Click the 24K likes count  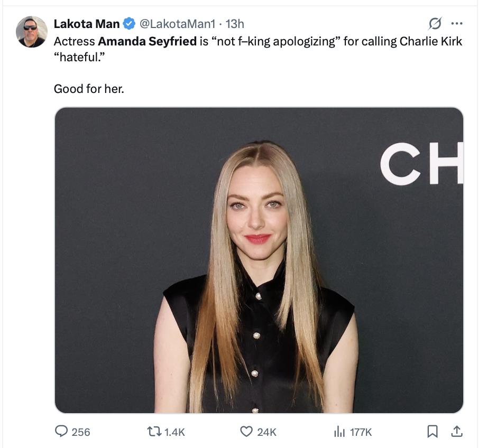click(267, 432)
